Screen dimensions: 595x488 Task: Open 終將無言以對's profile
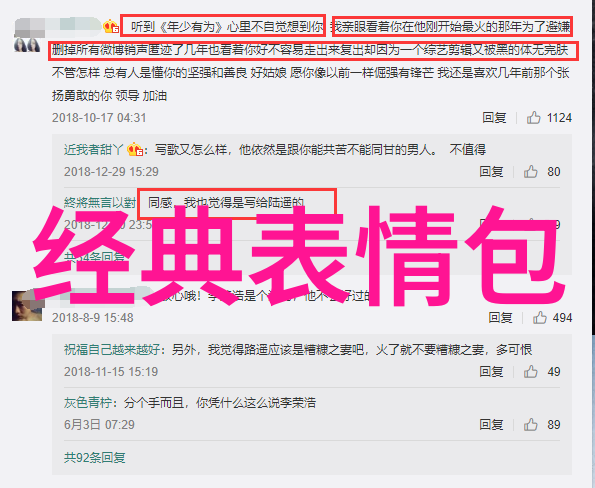click(99, 203)
